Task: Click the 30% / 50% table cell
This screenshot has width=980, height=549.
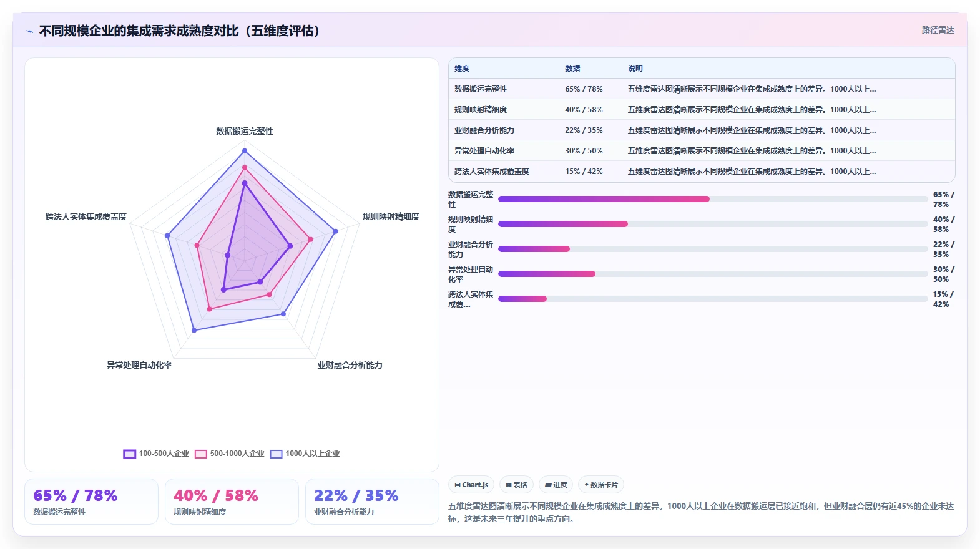Action: [x=584, y=151]
